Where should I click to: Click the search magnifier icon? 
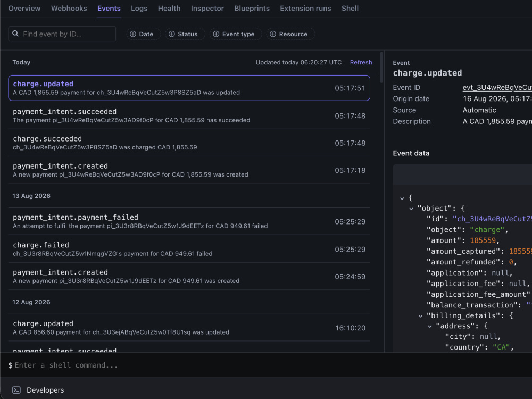15,34
